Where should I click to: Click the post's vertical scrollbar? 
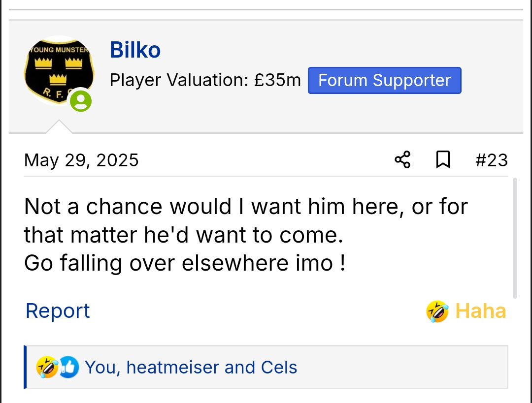click(x=515, y=238)
